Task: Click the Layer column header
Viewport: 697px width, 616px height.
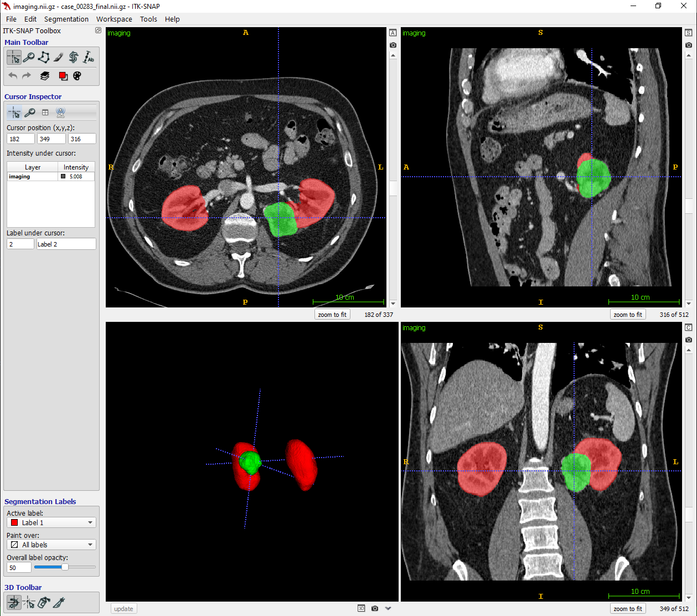Action: (33, 167)
